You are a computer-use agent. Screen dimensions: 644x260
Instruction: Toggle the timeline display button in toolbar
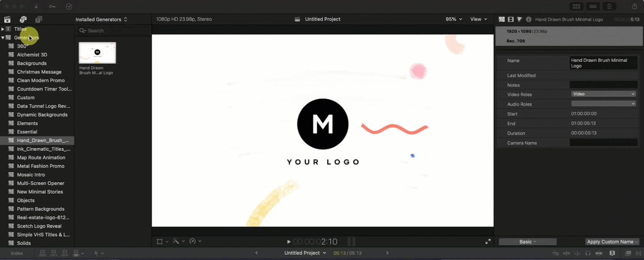[x=593, y=6]
